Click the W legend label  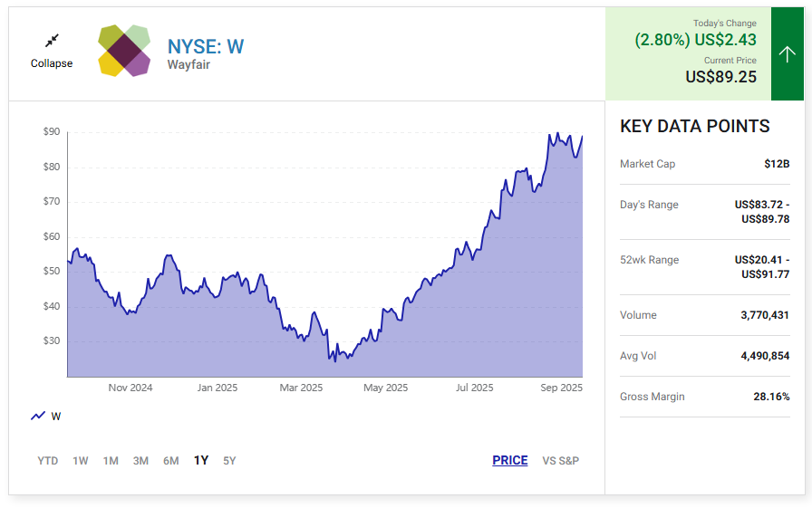pyautogui.click(x=56, y=417)
